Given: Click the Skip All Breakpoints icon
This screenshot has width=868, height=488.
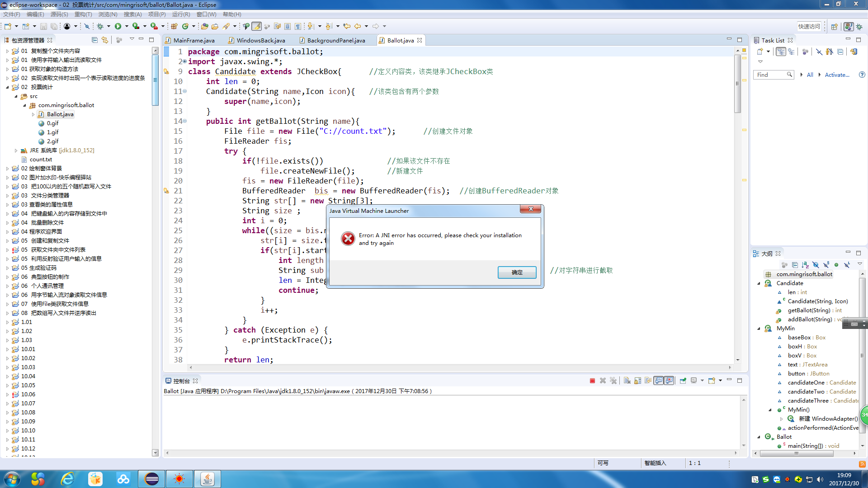Looking at the screenshot, I should tap(87, 26).
